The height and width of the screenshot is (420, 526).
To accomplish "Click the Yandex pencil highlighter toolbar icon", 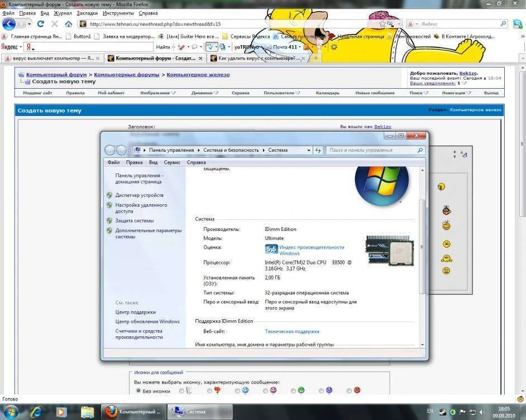I will (181, 47).
